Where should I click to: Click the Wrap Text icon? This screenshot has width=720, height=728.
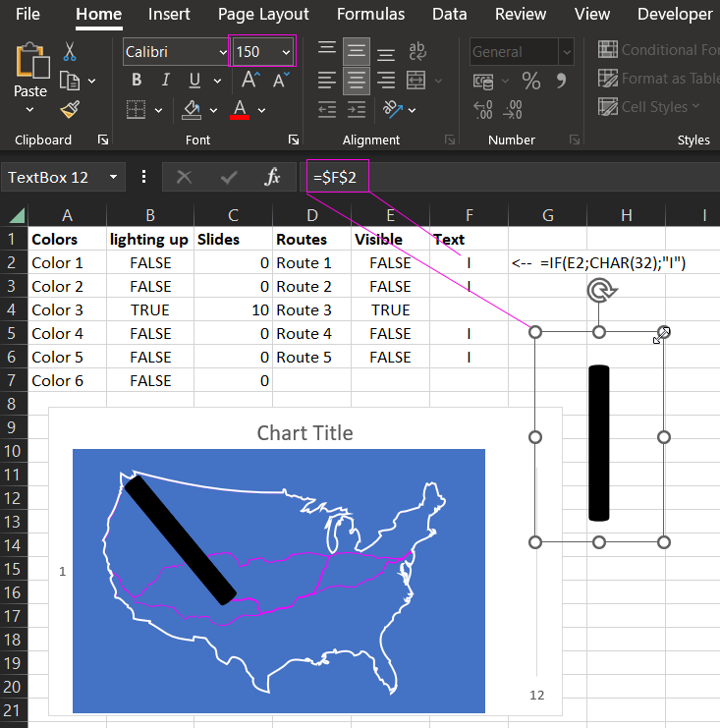coord(416,51)
